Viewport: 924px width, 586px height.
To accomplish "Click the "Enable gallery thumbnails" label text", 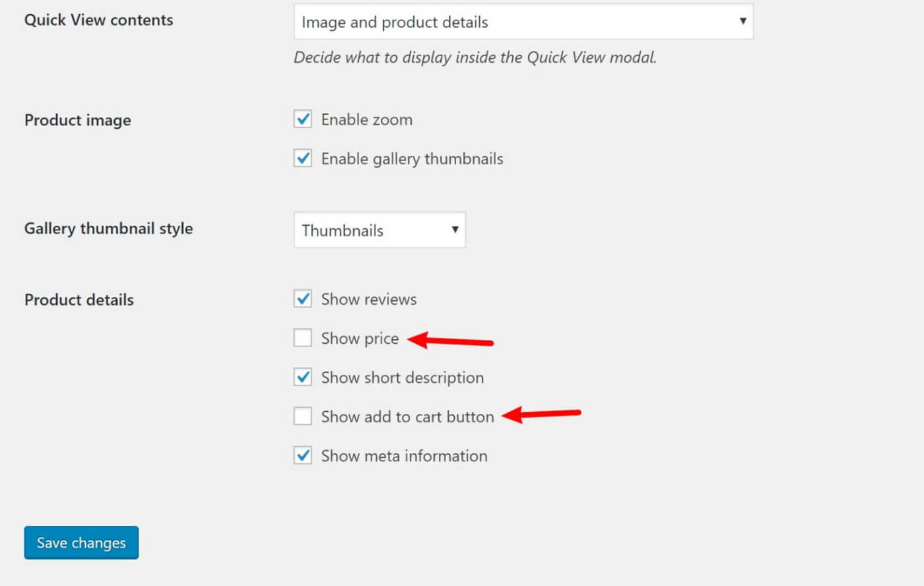I will click(x=412, y=158).
